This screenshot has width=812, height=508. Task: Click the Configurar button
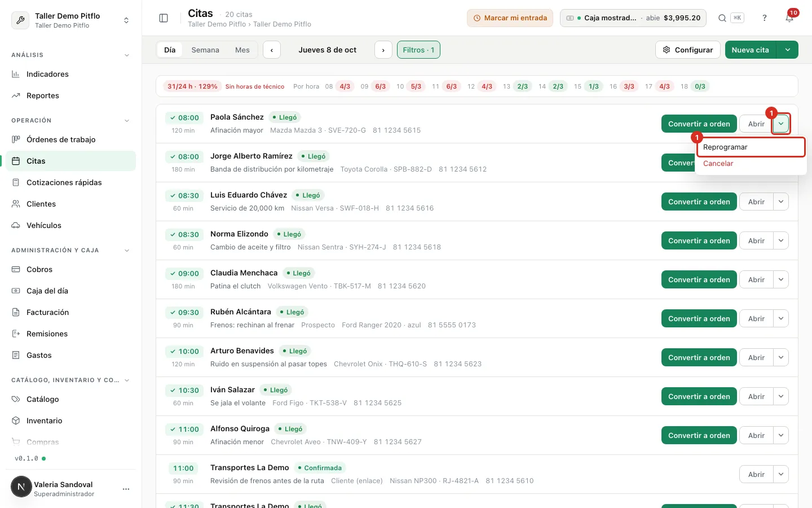coord(688,50)
